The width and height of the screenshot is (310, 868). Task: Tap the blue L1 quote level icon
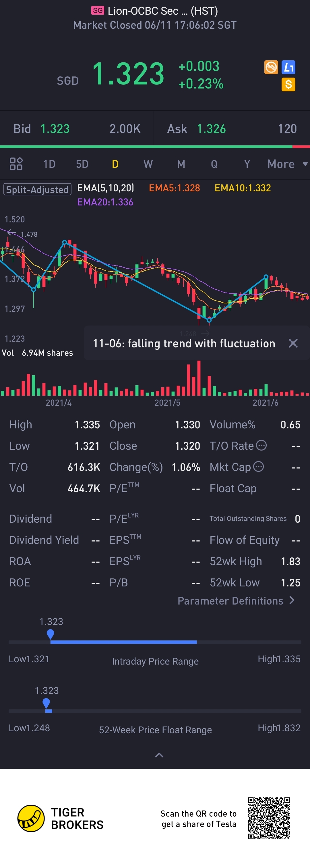[x=288, y=67]
